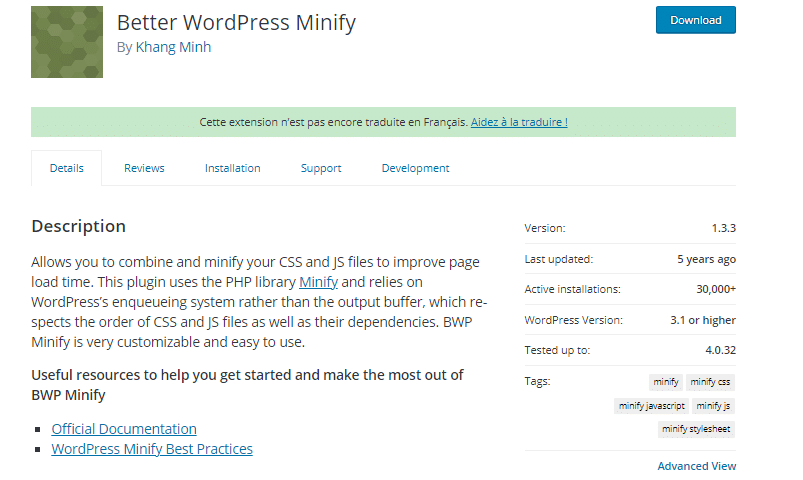Screen dimensions: 803x480
Task: Click the 'Description' heading
Action: [78, 226]
